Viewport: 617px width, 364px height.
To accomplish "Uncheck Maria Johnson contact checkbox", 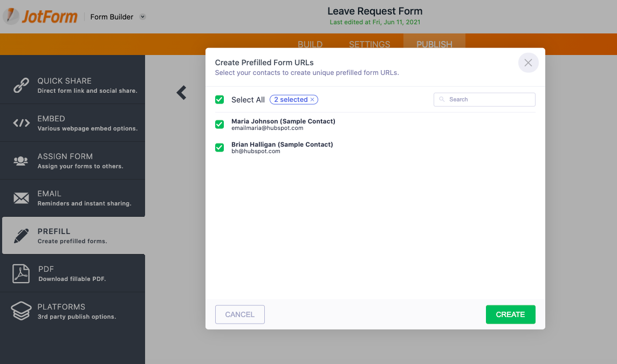I will coord(220,125).
